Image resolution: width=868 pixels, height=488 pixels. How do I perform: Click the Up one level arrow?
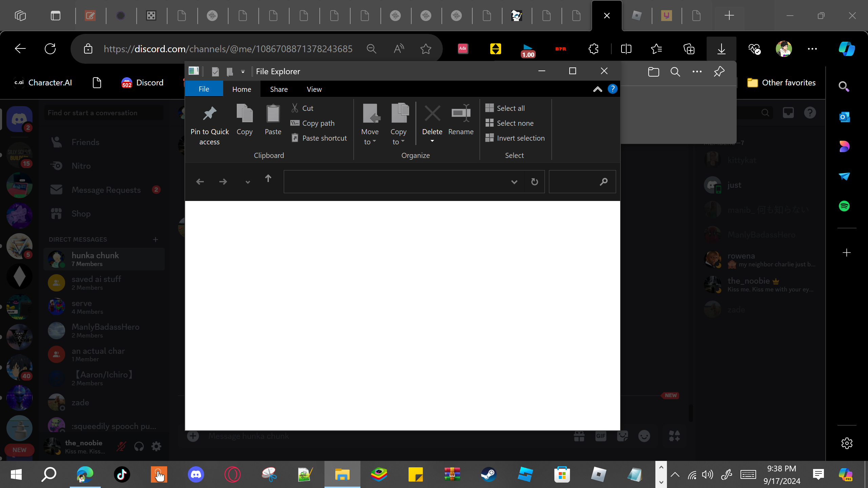click(x=268, y=179)
